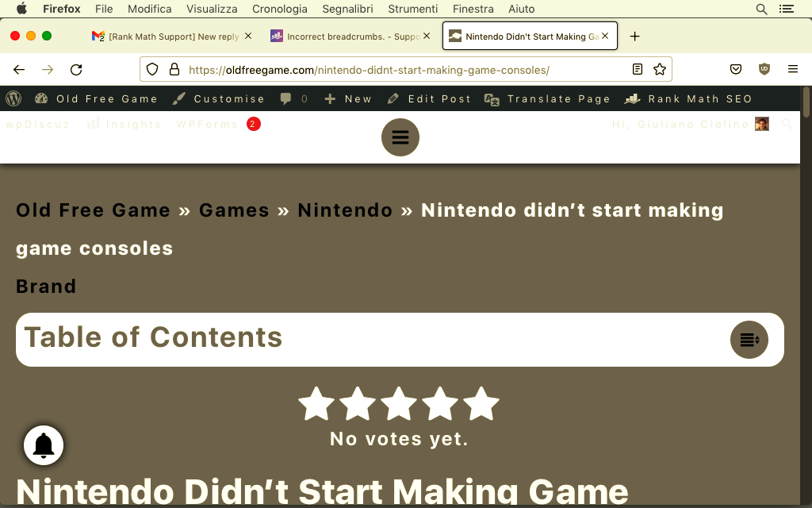The width and height of the screenshot is (812, 508).
Task: Open tracking protection shield icon
Action: click(x=152, y=70)
